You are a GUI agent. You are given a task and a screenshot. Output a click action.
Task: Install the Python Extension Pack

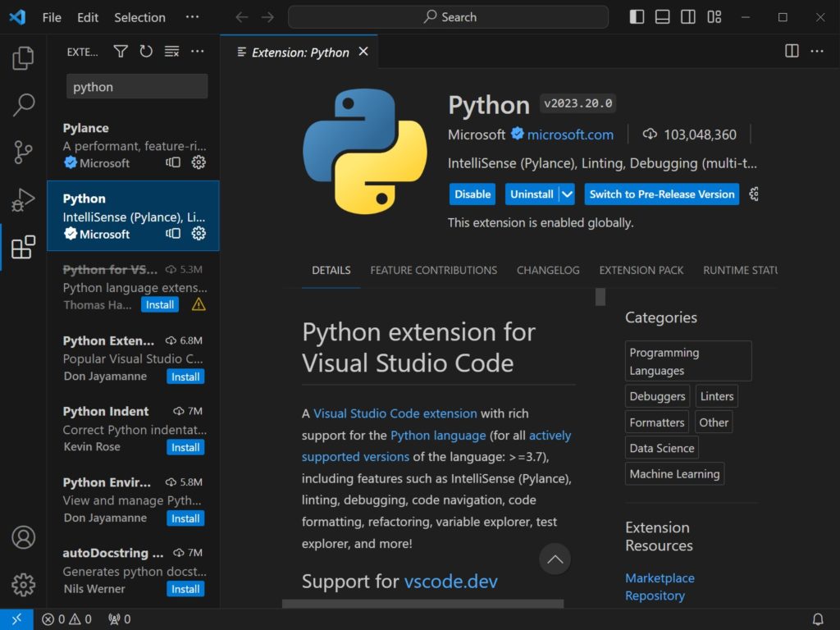[185, 377]
